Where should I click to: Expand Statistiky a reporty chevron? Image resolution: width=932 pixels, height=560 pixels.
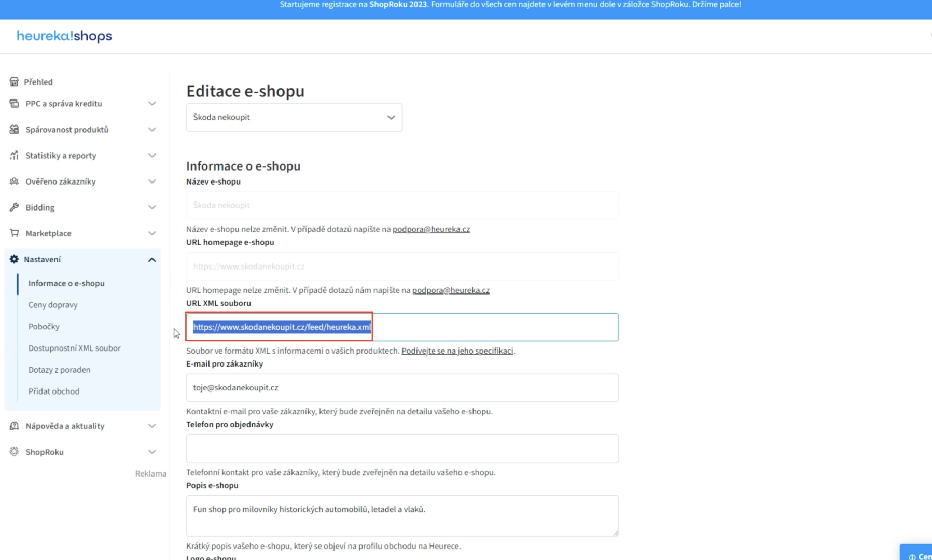coord(152,156)
